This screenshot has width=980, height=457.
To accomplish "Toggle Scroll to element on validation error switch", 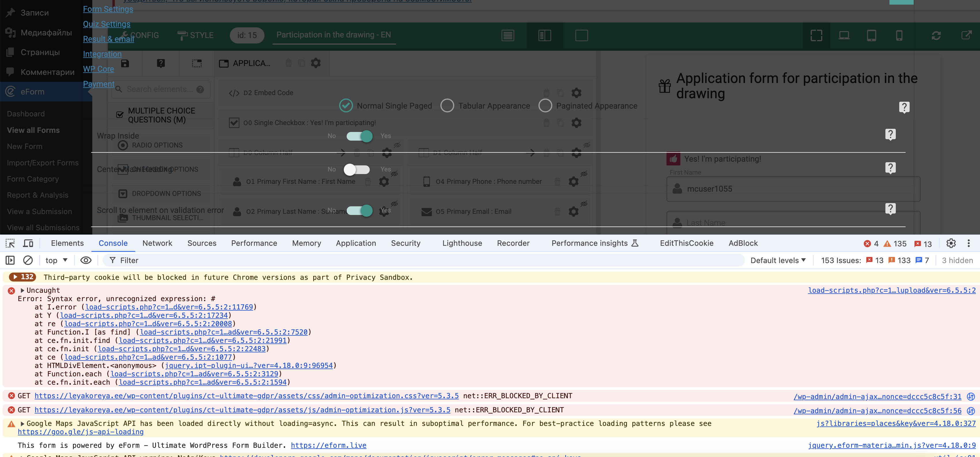I will [359, 211].
